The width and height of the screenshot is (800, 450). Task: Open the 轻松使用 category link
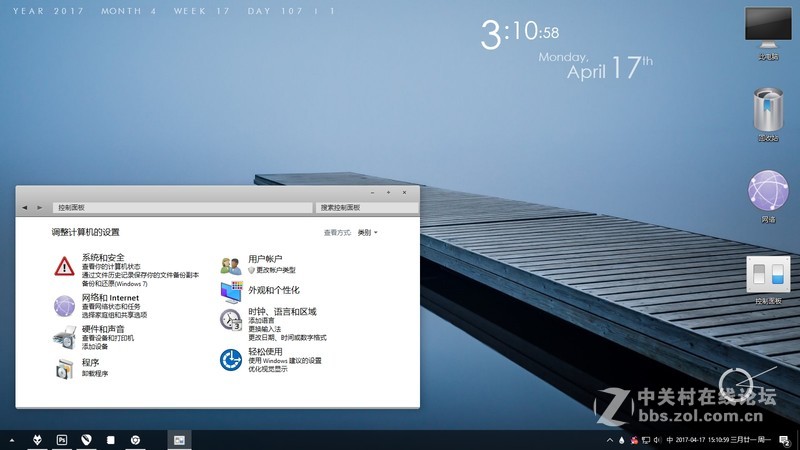pyautogui.click(x=265, y=352)
